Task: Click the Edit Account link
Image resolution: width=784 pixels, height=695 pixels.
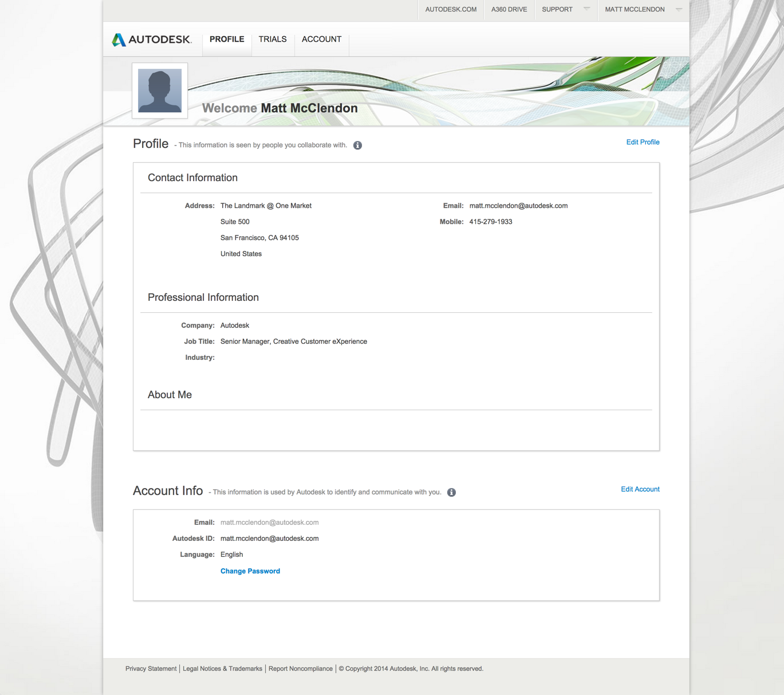Action: coord(640,489)
